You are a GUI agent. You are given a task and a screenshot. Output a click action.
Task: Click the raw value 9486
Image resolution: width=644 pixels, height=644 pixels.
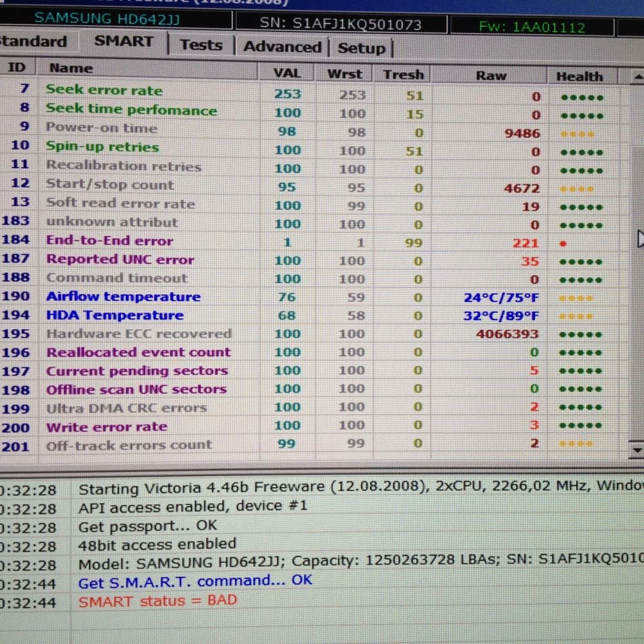(x=522, y=133)
